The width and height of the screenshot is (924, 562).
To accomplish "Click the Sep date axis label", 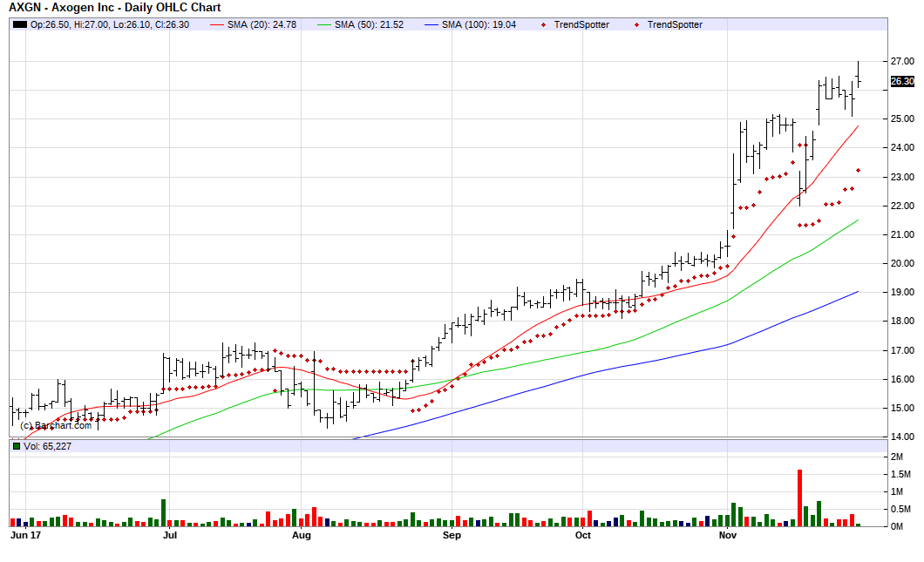I will click(452, 536).
